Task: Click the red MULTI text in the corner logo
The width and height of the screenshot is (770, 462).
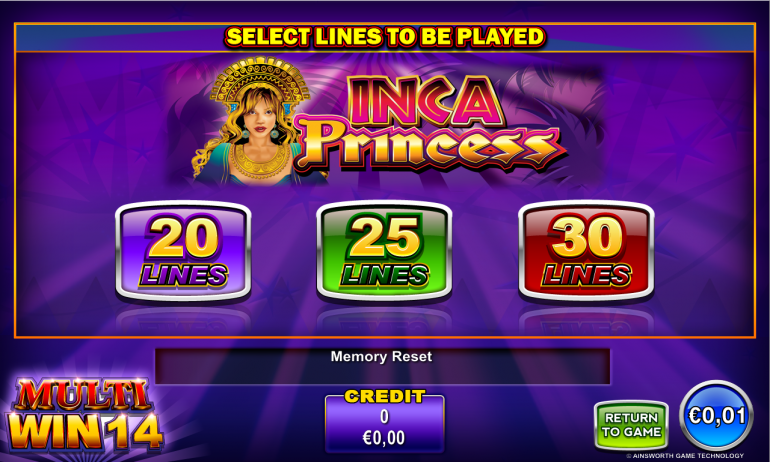Action: [x=83, y=395]
